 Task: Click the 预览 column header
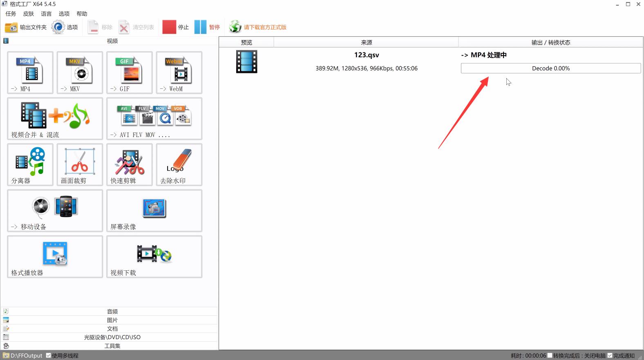tap(246, 42)
